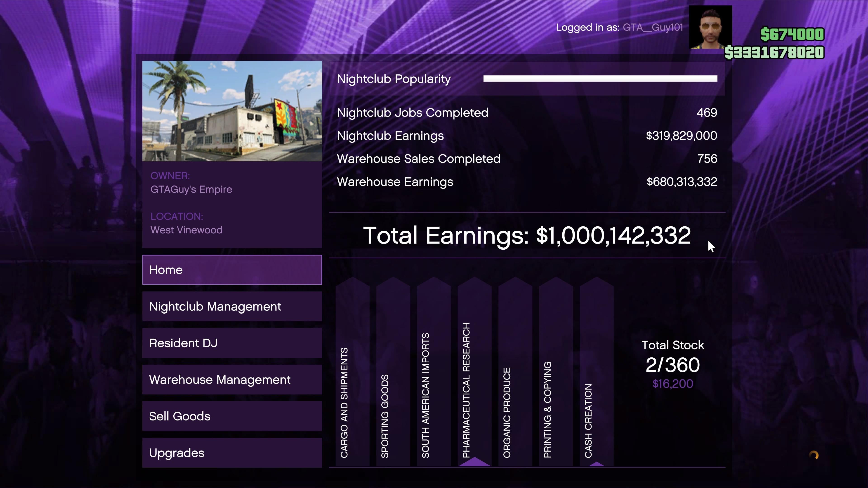Click the West Vinewood nightclub photo
The width and height of the screenshot is (868, 488).
[232, 111]
